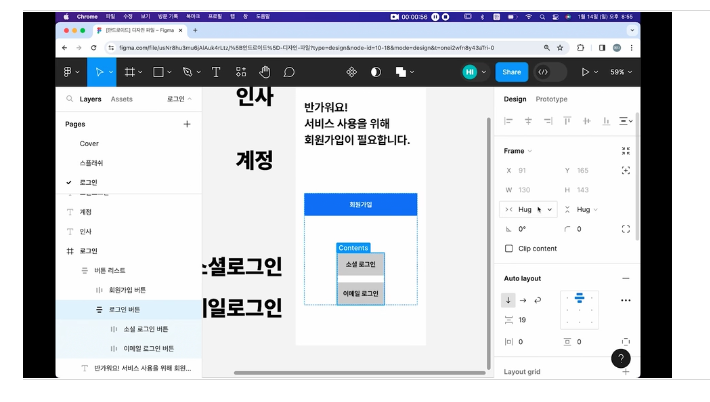Select the Frame tool
Screen dimensions: 710x402
[x=130, y=72]
